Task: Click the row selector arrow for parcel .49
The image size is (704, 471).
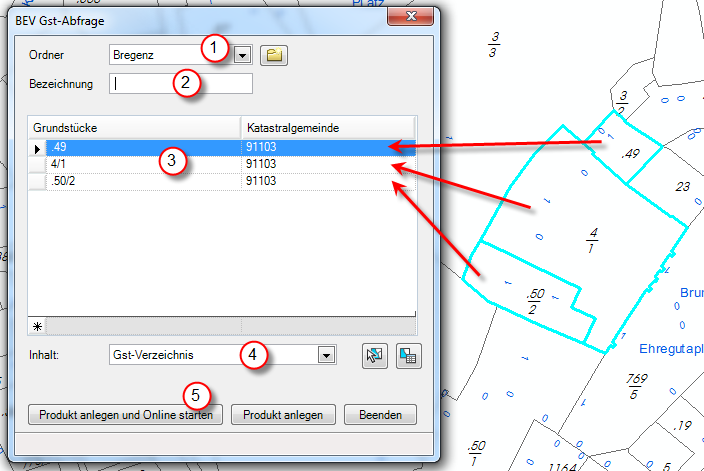Action: click(38, 149)
